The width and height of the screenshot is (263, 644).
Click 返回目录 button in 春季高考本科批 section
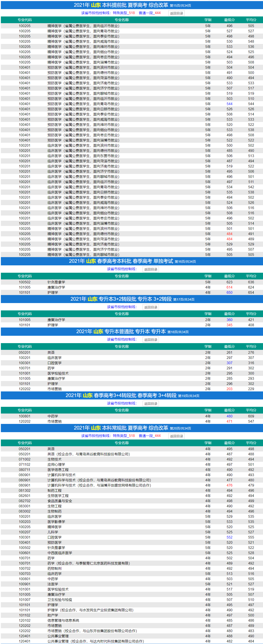pyautogui.click(x=151, y=269)
